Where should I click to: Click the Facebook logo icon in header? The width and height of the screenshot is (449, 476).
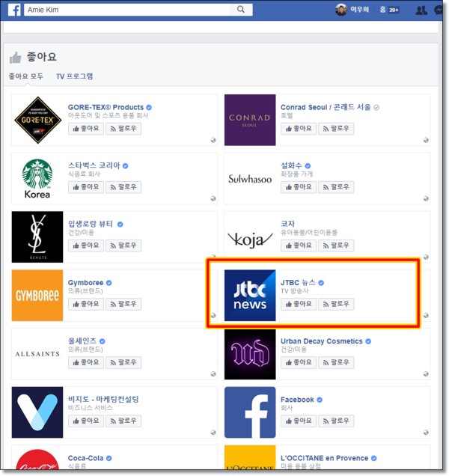(x=14, y=10)
